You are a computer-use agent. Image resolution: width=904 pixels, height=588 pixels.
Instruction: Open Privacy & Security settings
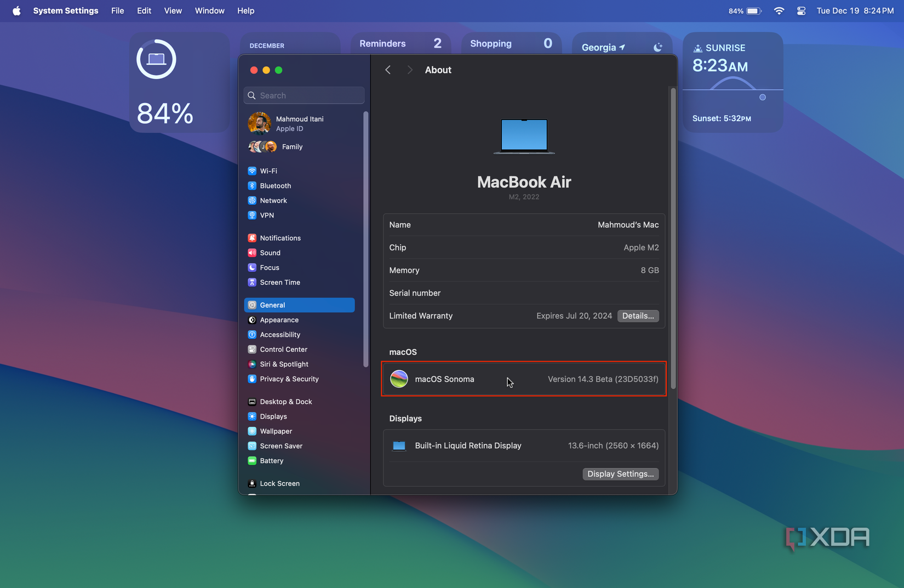(299, 379)
